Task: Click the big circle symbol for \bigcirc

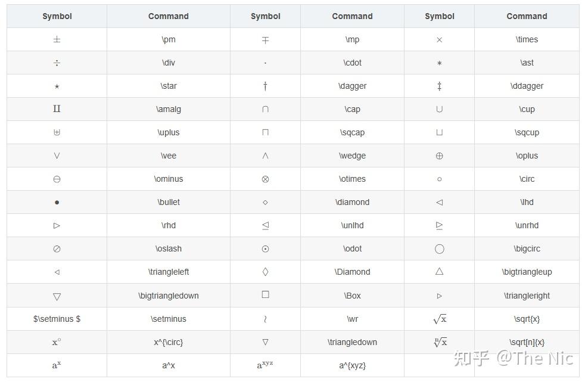Action: click(440, 249)
